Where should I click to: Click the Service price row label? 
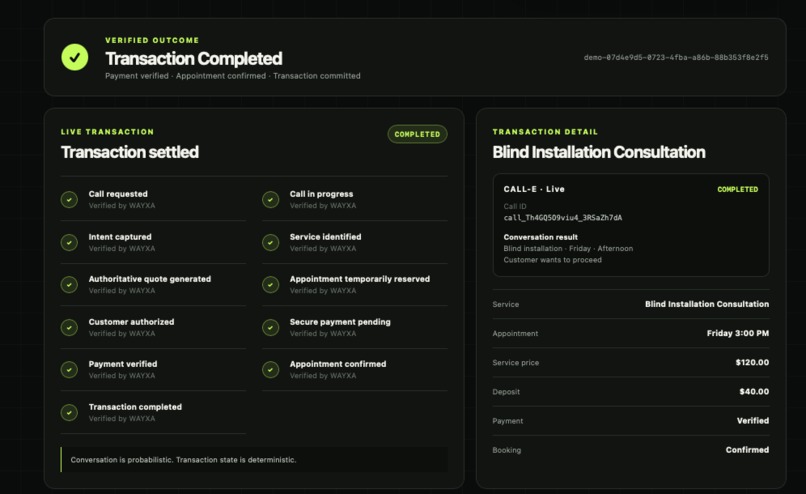(516, 362)
